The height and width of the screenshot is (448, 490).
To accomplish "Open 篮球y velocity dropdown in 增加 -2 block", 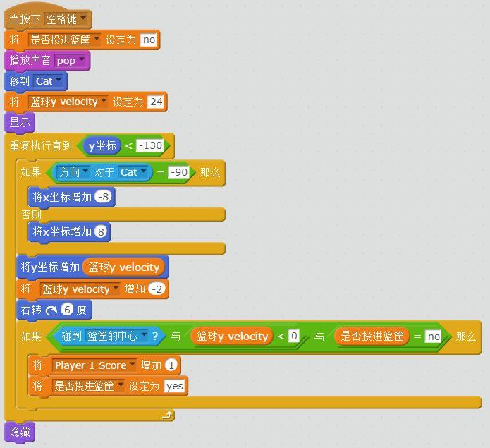I will click(x=80, y=289).
